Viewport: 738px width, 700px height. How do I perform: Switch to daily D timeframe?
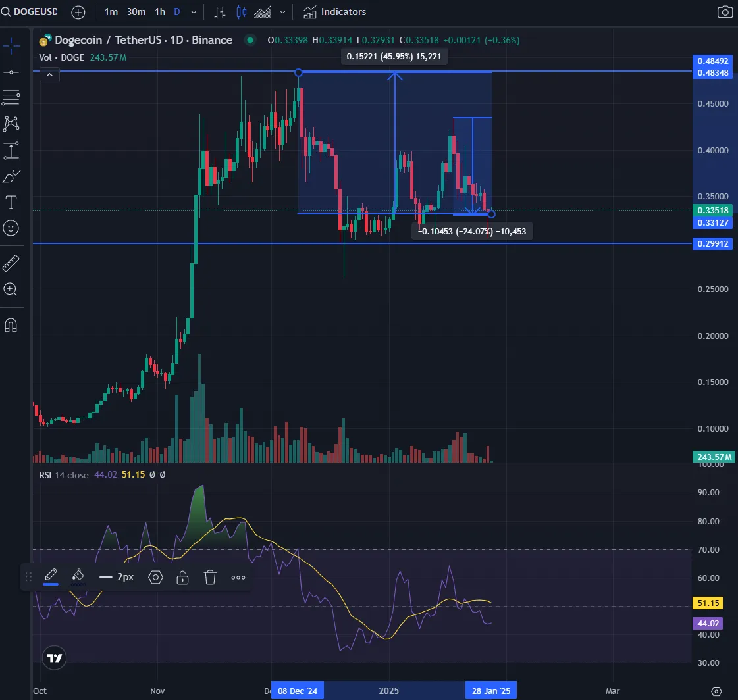click(x=177, y=12)
